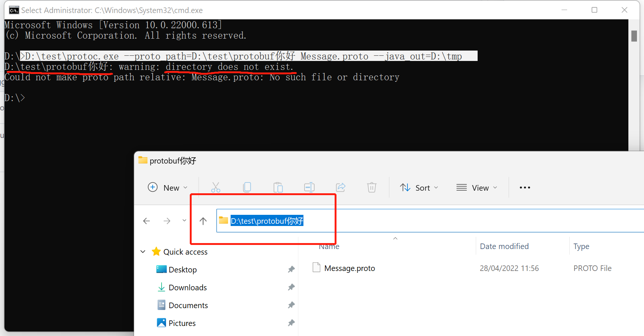This screenshot has height=336, width=644.
Task: Select the Rename icon in the toolbar
Action: click(x=309, y=187)
